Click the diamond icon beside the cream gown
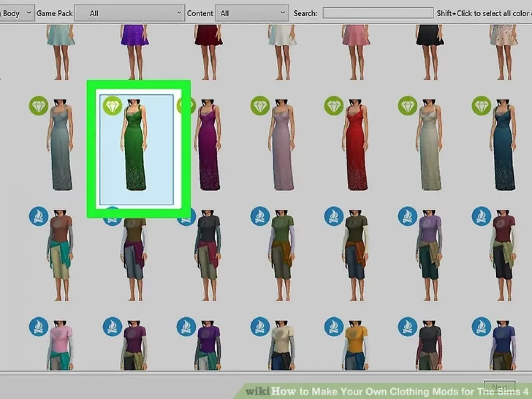The width and height of the screenshot is (532, 399). tap(407, 106)
